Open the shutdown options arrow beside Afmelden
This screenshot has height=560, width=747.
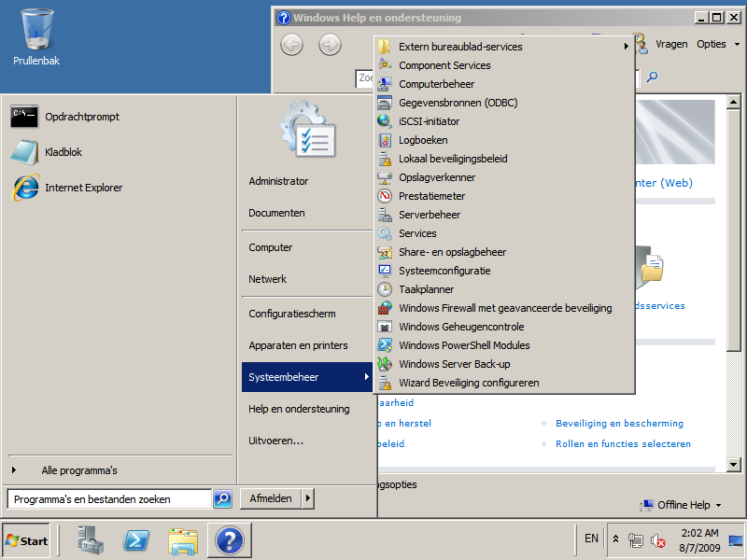pos(308,498)
